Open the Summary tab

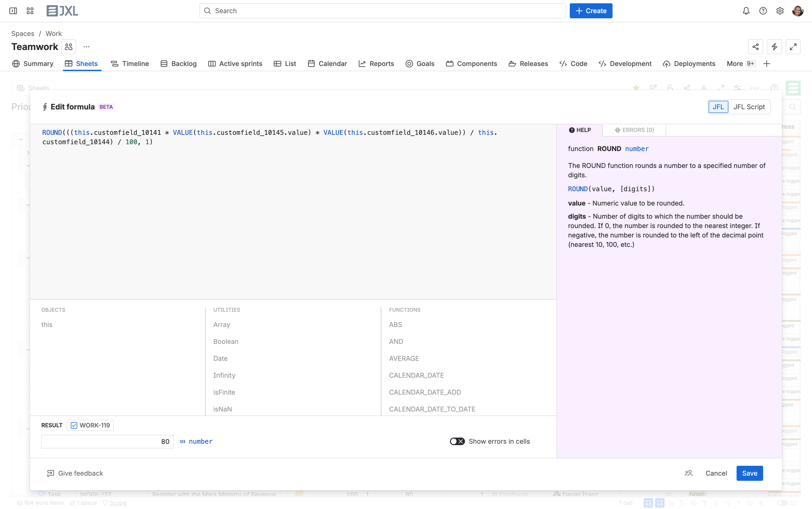click(33, 64)
